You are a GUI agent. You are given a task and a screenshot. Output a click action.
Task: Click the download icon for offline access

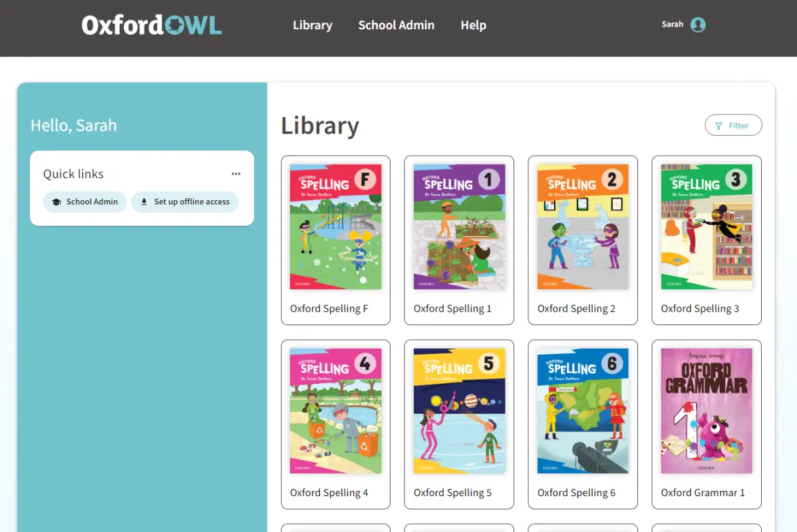[x=144, y=202]
